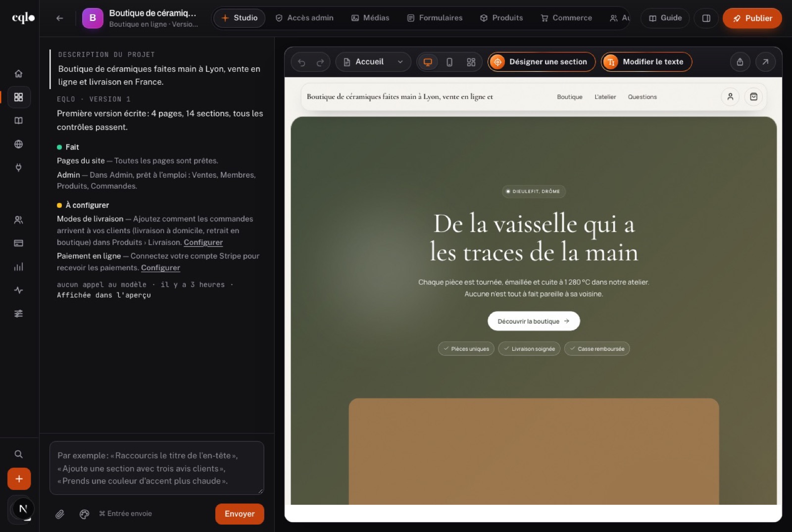792x532 pixels.
Task: Open the globe icon in sidebar
Action: pos(18,144)
